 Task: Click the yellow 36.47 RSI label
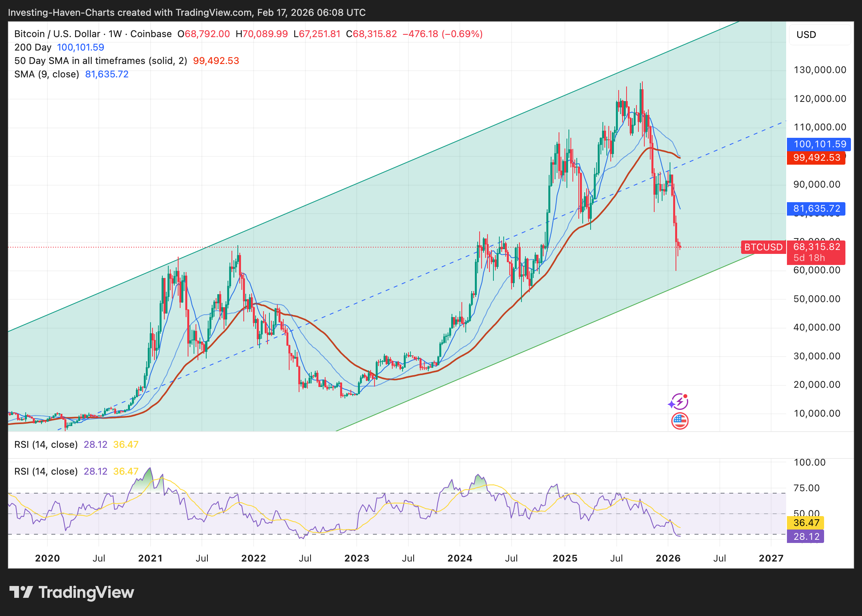click(x=806, y=523)
